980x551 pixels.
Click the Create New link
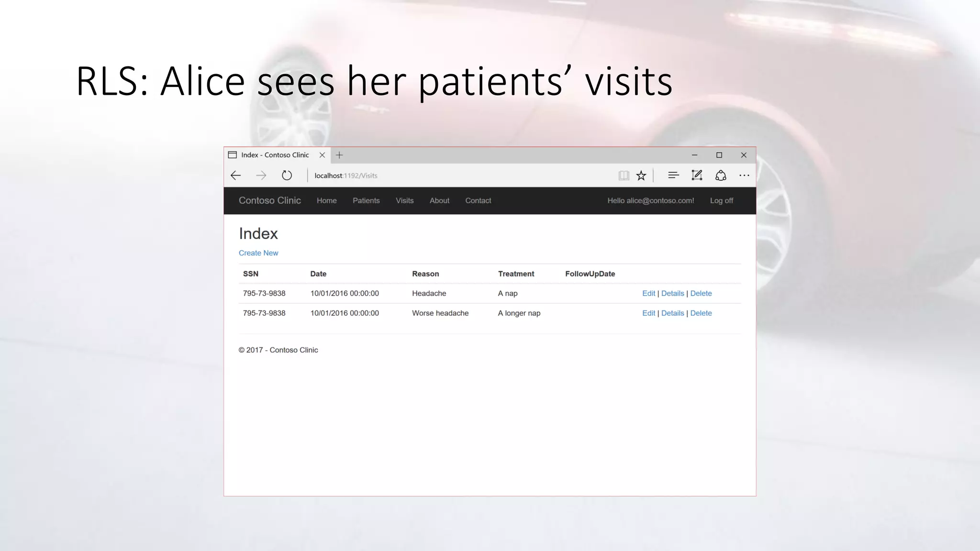coord(258,253)
